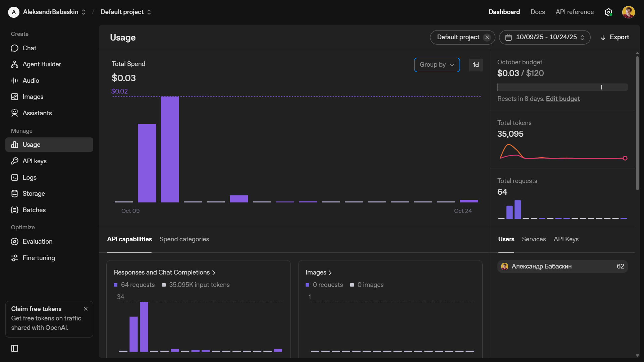Open the date range picker
The width and height of the screenshot is (644, 362).
(x=545, y=37)
